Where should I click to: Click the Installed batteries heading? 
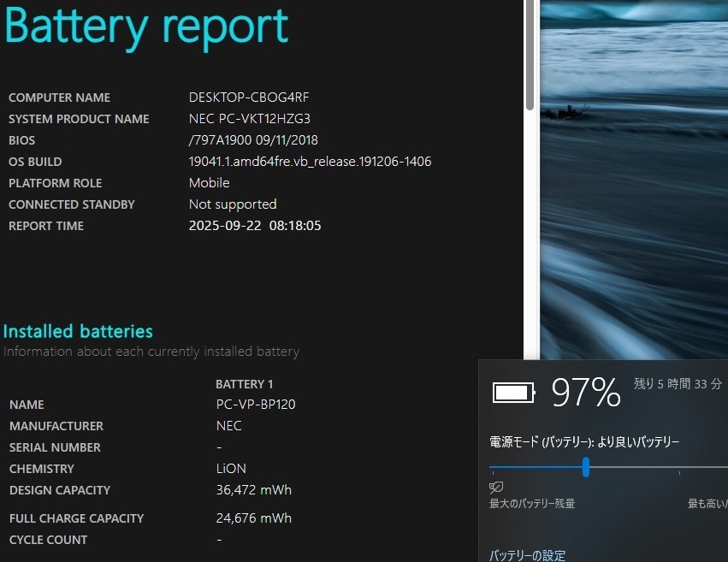[78, 331]
